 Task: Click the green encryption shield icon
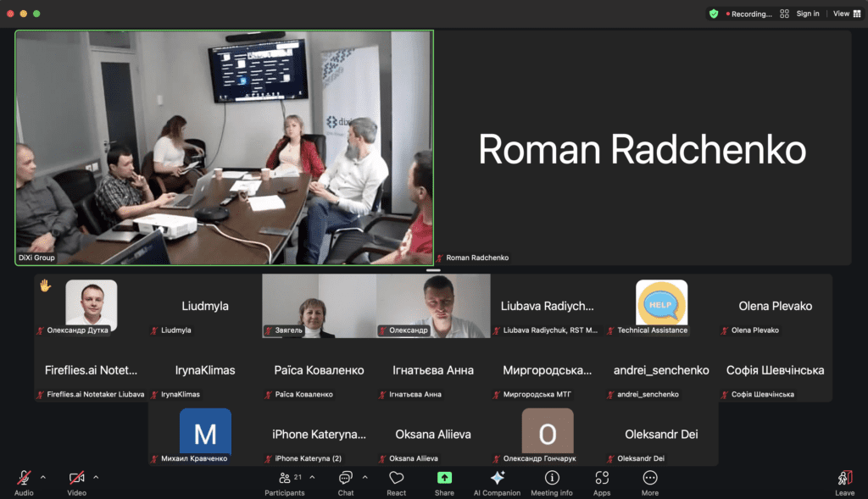tap(714, 14)
